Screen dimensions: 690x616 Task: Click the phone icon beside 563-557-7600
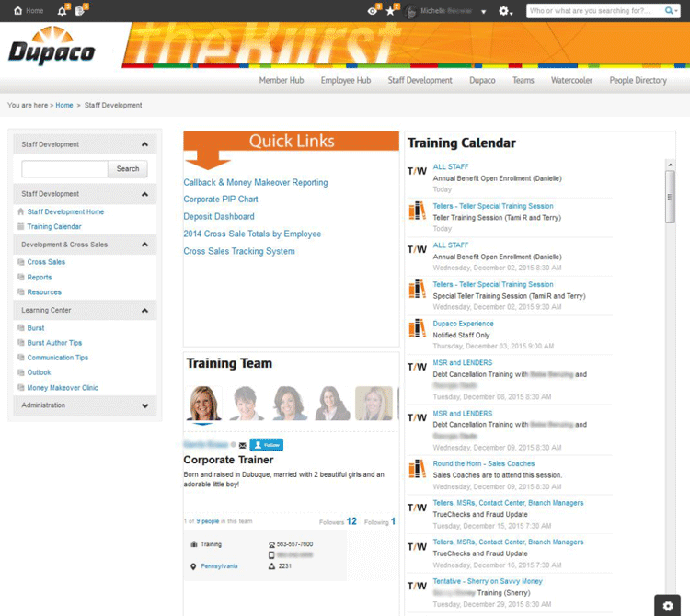271,544
